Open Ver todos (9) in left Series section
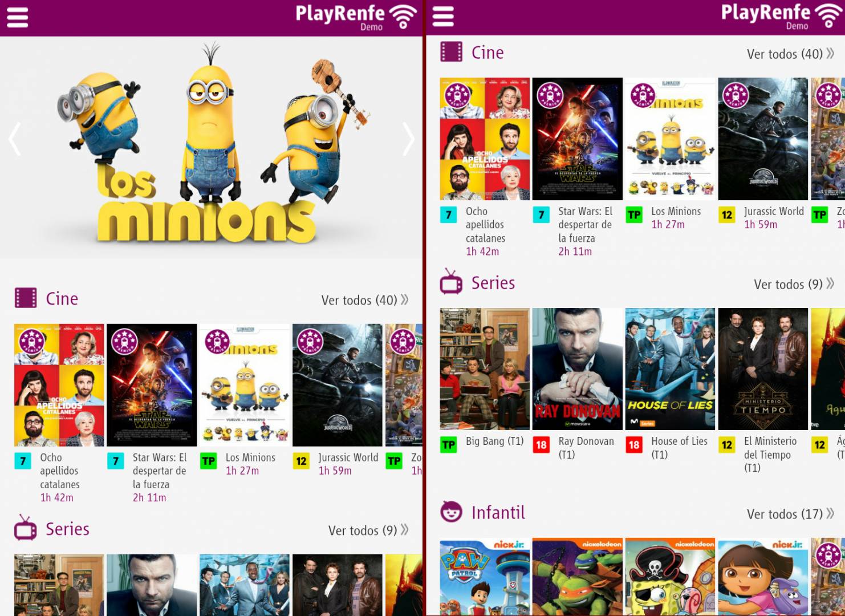This screenshot has height=616, width=845. coord(368,530)
